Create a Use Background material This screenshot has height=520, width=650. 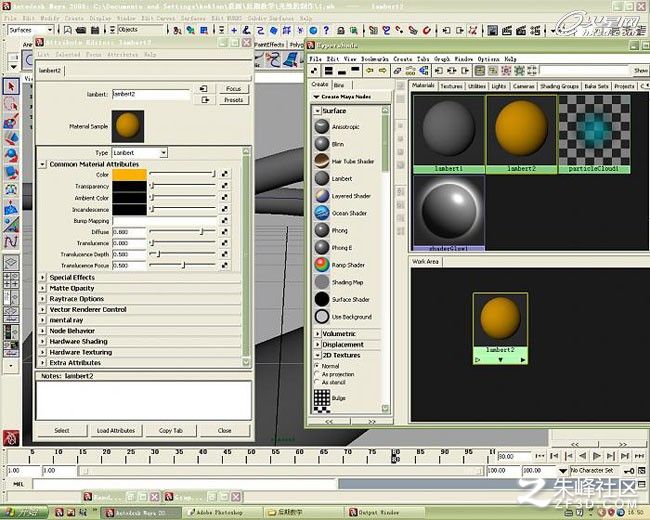(322, 316)
